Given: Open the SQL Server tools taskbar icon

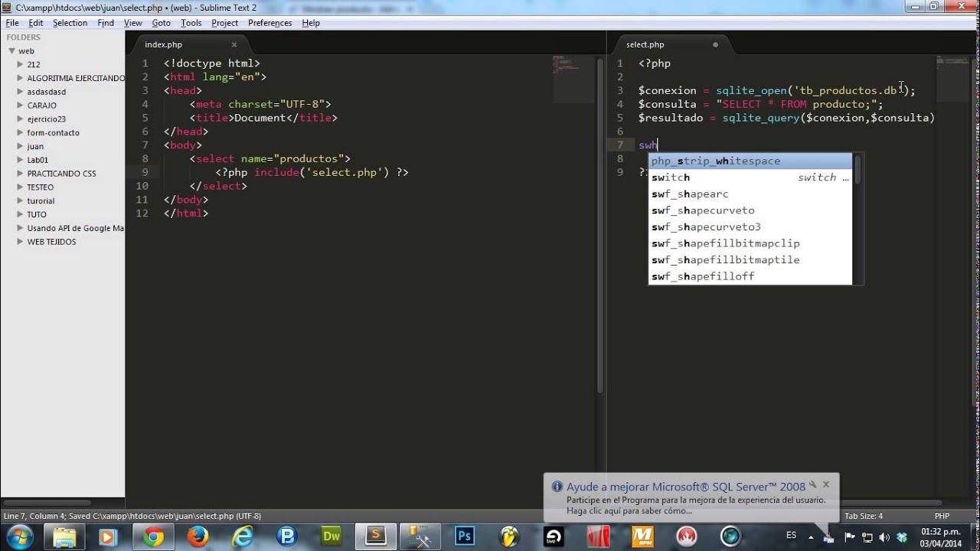Looking at the screenshot, I should [420, 536].
